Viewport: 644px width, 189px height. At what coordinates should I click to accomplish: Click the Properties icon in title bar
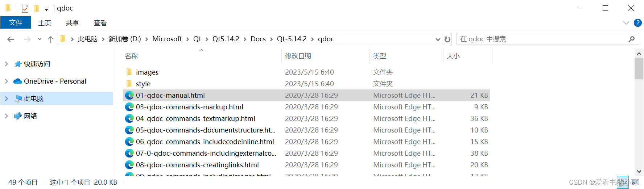[x=25, y=8]
